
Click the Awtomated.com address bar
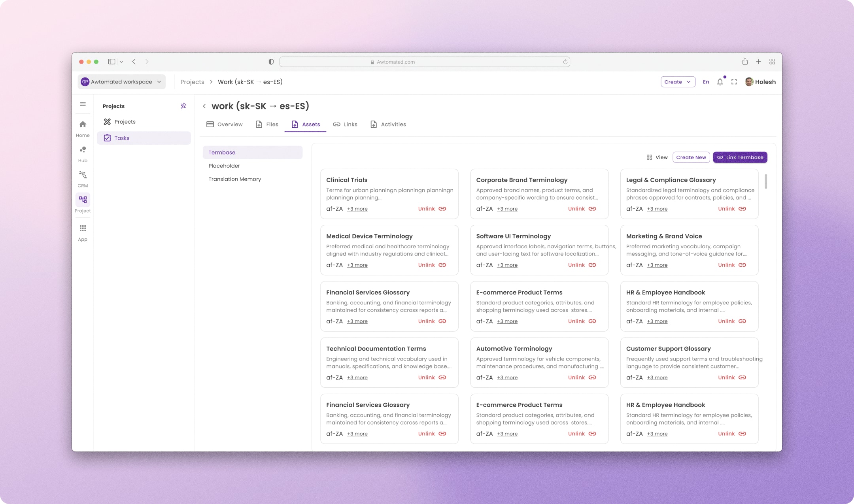425,62
